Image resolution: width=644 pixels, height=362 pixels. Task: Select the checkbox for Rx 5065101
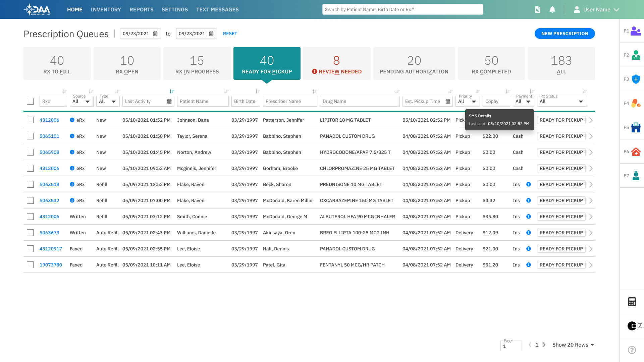(x=30, y=136)
